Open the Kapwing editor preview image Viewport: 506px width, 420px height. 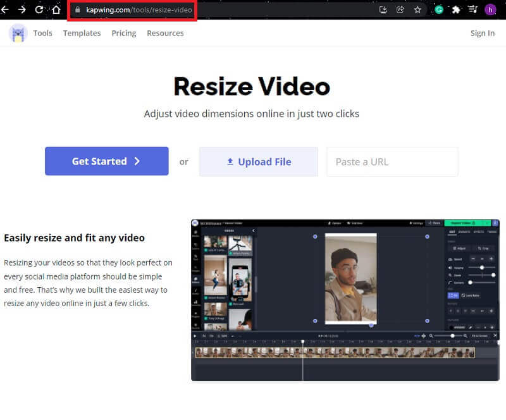point(345,300)
